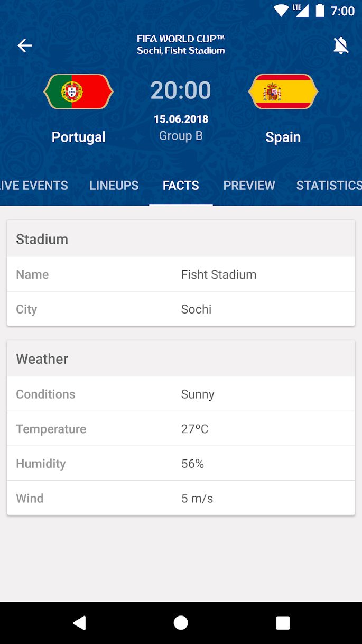Tap the Spain flag emblem

[283, 91]
